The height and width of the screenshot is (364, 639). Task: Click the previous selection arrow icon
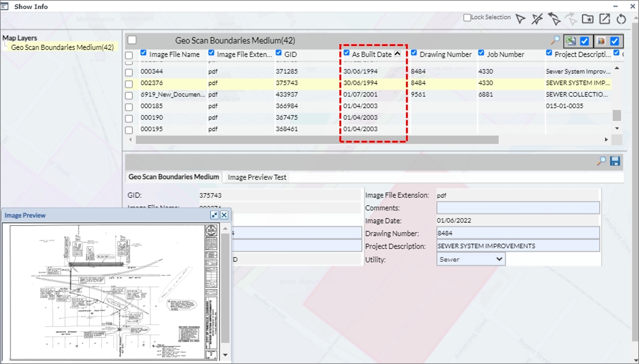554,19
